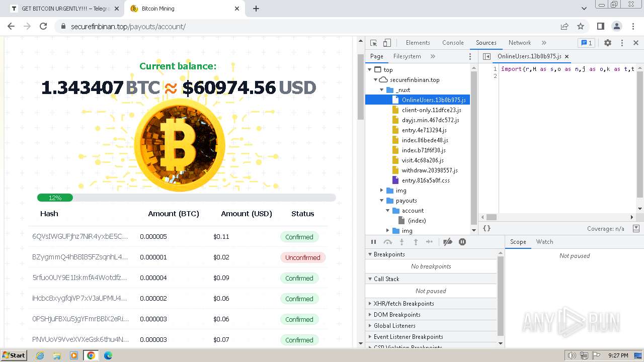Deactivate breakpoints toggle
Image resolution: width=644 pixels, height=362 pixels.
point(447,242)
